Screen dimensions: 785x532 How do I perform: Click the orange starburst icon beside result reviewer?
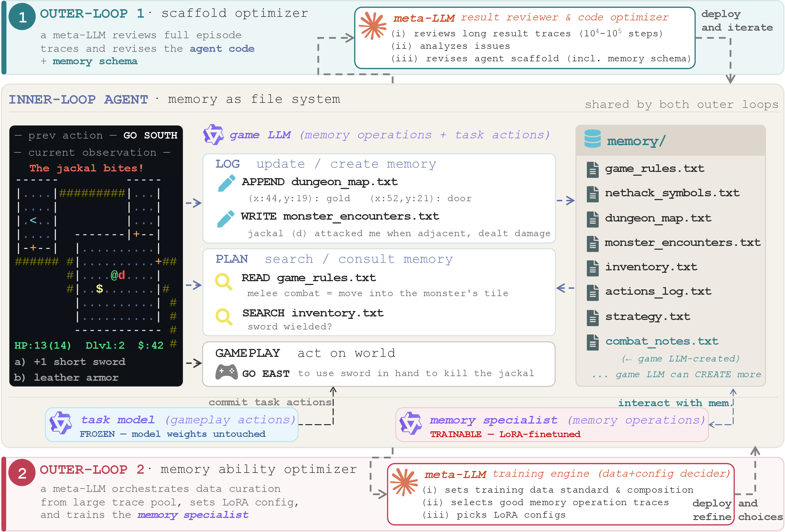pyautogui.click(x=373, y=26)
